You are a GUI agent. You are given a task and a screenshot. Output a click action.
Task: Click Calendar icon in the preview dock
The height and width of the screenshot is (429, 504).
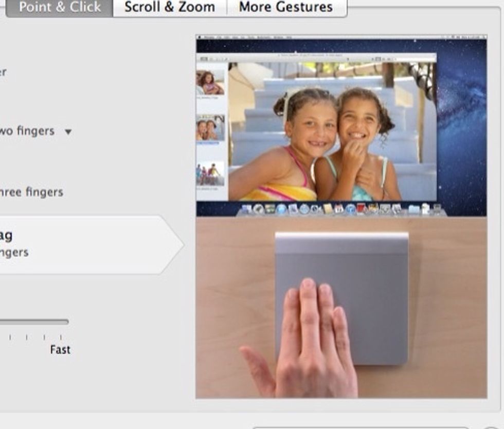click(339, 209)
